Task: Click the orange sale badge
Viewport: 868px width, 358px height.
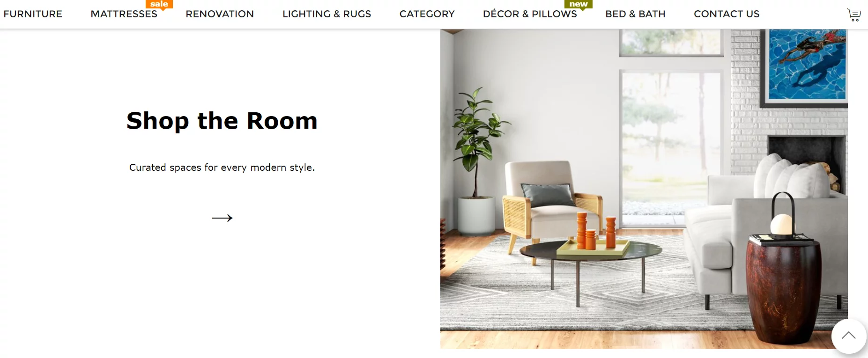Action: click(x=159, y=4)
